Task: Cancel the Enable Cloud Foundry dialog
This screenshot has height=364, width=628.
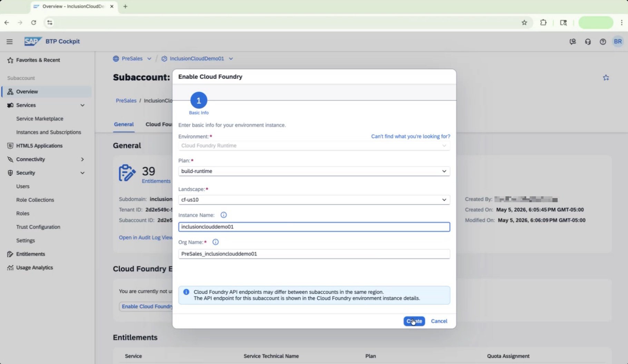Action: point(439,321)
